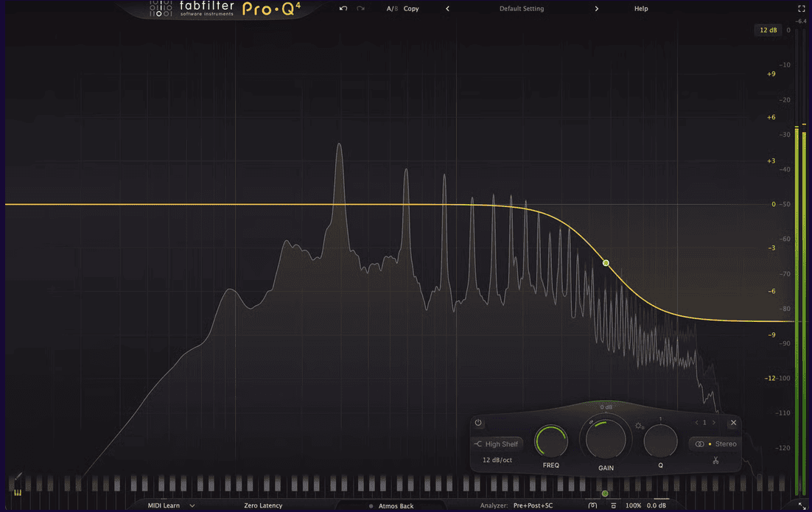Click the band marker on piano strip
Screen dimensions: 812x512
[605, 494]
